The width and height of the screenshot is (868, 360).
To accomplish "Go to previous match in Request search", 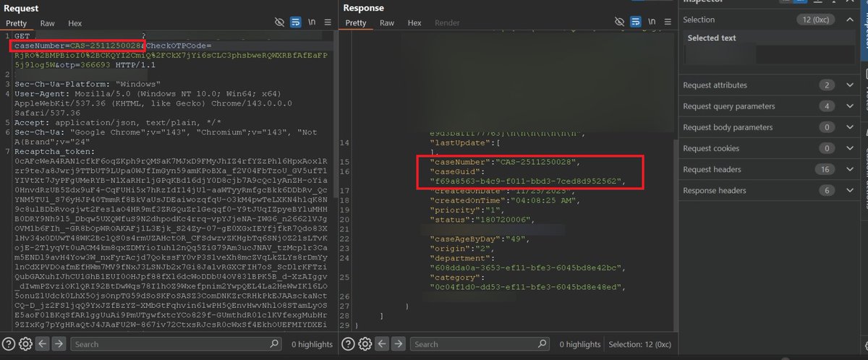I will pyautogui.click(x=41, y=344).
